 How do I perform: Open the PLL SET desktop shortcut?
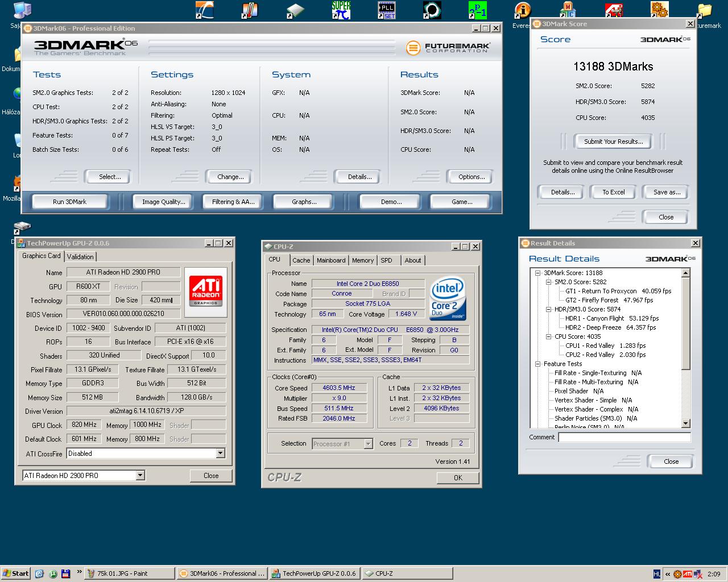386,10
